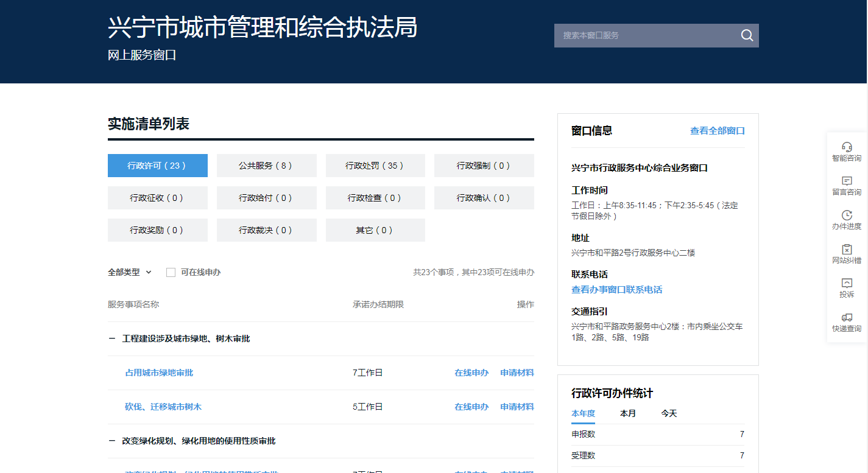Select the 本年度 statistics tab
The image size is (868, 473).
583,413
